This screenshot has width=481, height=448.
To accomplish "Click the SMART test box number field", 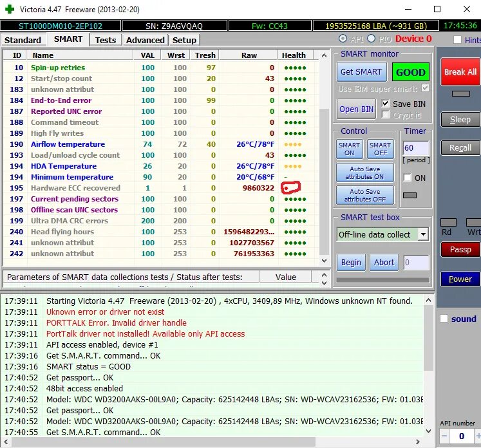I will [416, 263].
